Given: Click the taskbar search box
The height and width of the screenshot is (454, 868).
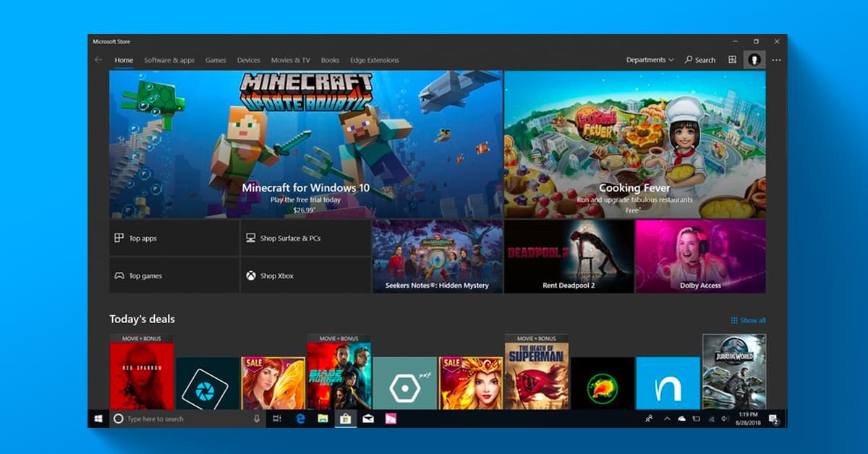Looking at the screenshot, I should coord(188,419).
